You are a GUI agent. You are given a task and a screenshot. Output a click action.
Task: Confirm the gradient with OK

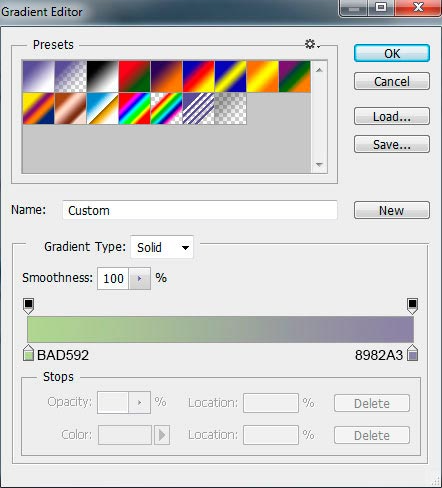pos(392,53)
